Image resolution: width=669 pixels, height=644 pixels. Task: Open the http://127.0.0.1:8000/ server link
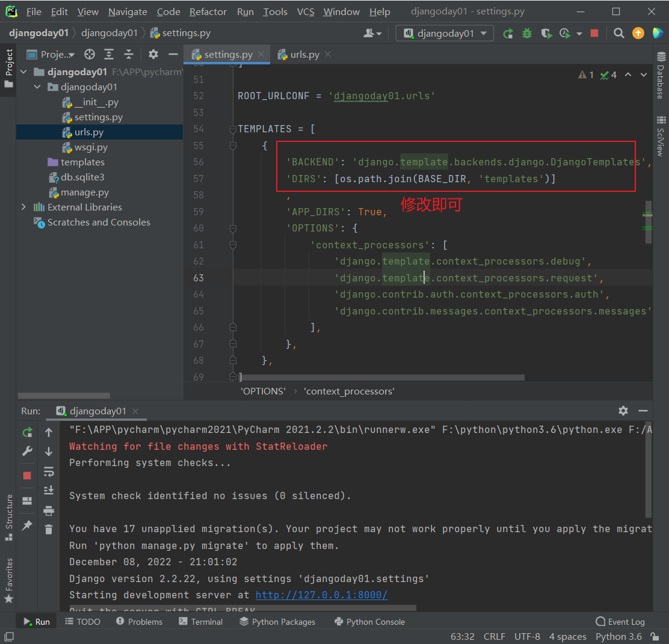coord(321,595)
